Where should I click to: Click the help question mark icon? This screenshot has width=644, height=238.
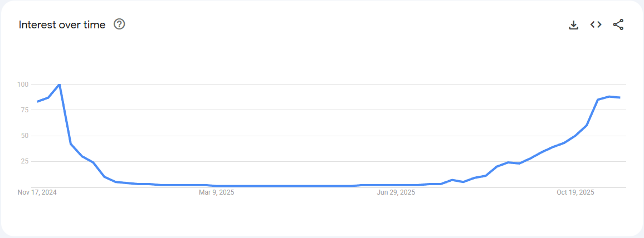[x=119, y=24]
